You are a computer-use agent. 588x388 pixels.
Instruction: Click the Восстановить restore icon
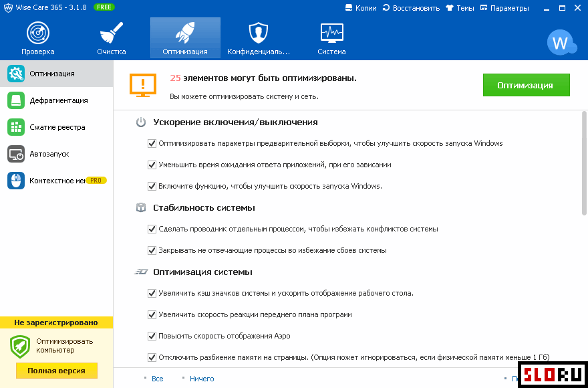[386, 8]
